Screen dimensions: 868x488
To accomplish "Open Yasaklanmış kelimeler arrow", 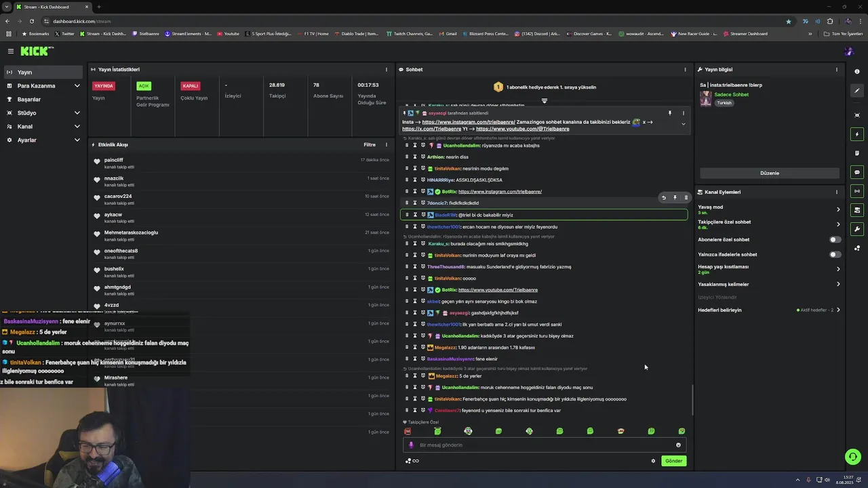I will coord(838,284).
